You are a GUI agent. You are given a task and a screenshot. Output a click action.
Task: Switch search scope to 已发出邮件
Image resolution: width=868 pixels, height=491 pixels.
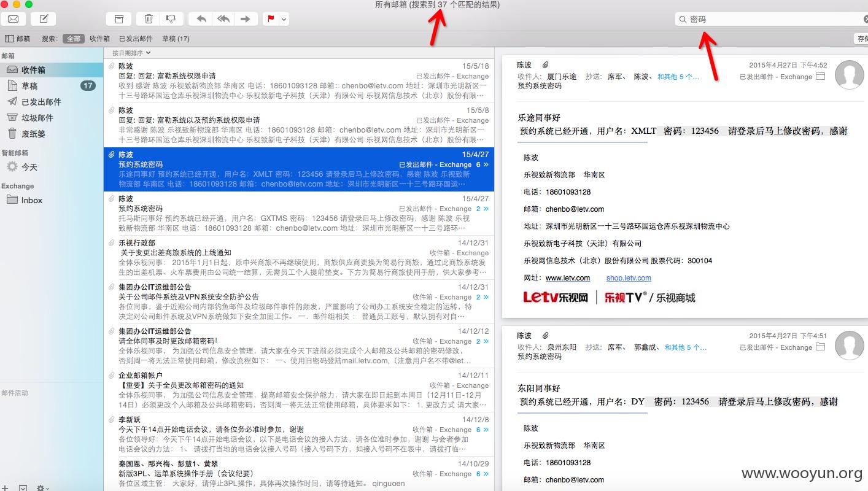tap(136, 38)
